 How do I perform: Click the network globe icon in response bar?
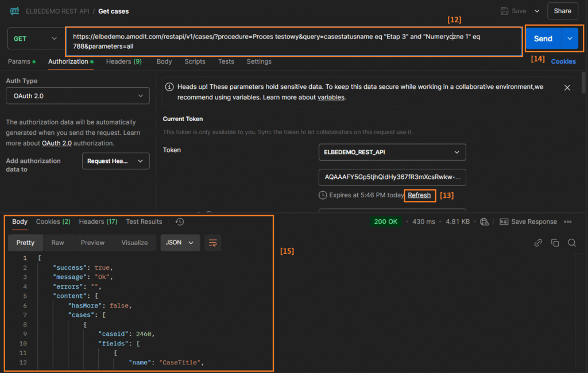tap(484, 222)
